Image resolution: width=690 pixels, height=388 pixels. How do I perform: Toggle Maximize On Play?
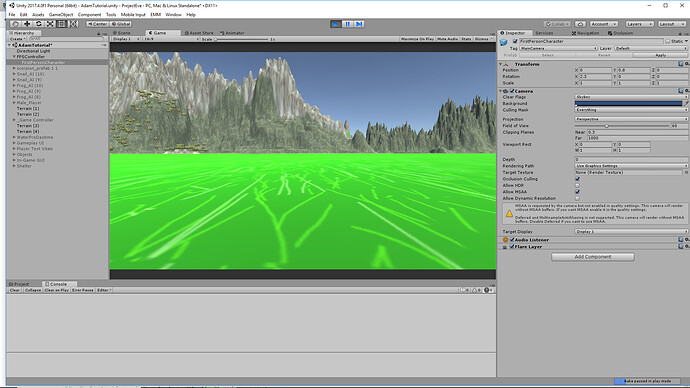[417, 39]
